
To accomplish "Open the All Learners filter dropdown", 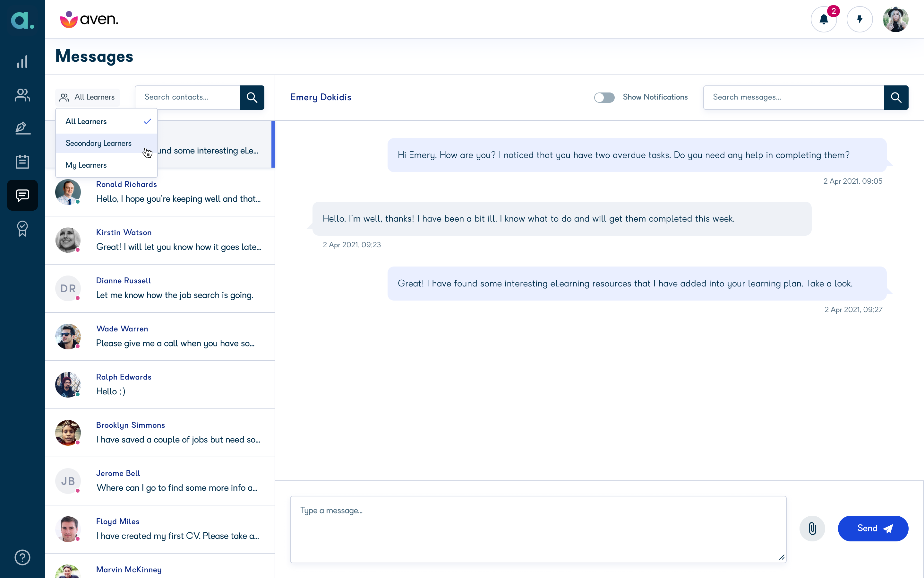I will point(88,97).
